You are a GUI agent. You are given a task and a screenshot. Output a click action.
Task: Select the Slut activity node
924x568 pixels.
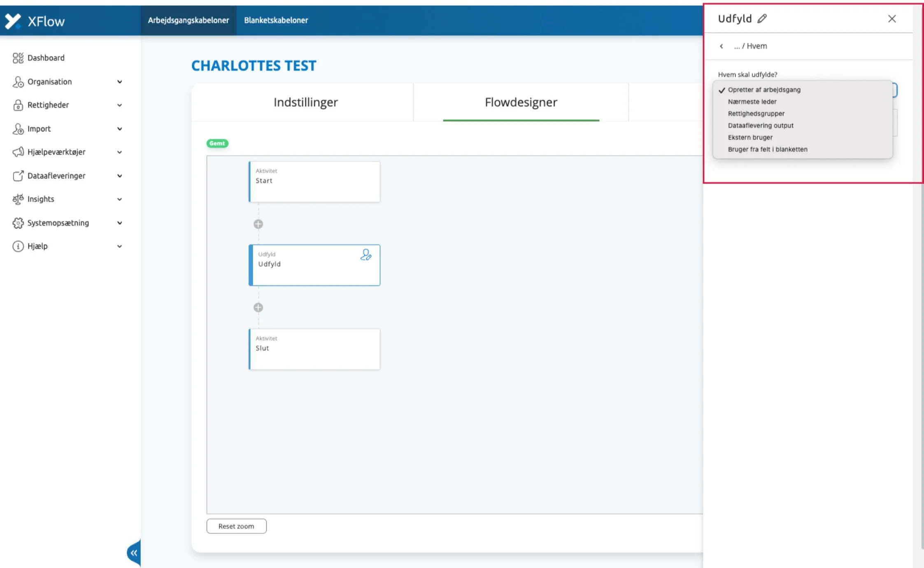[314, 349]
